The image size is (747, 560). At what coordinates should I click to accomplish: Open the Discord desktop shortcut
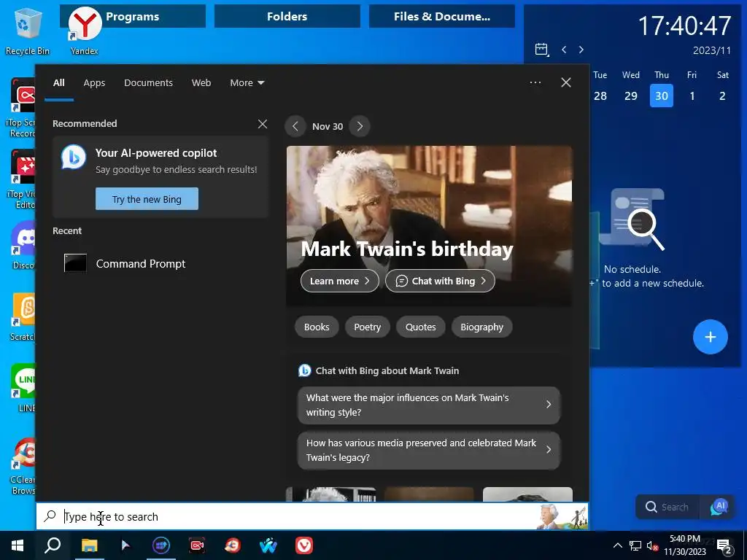tap(22, 245)
